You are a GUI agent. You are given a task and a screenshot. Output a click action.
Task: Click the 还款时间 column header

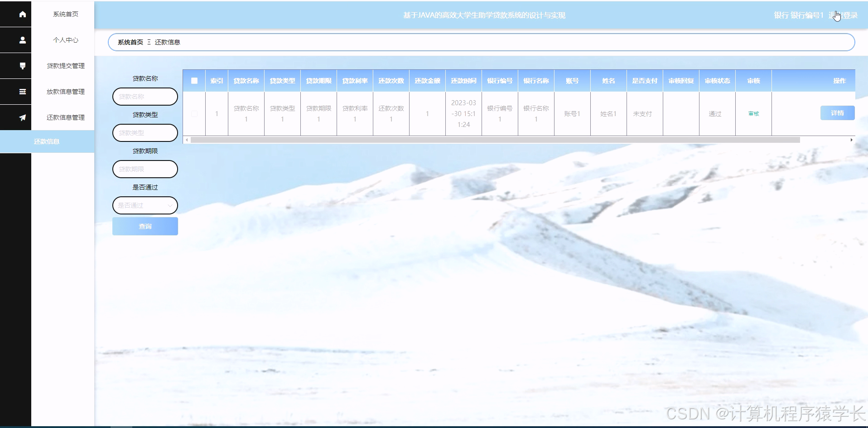(463, 81)
